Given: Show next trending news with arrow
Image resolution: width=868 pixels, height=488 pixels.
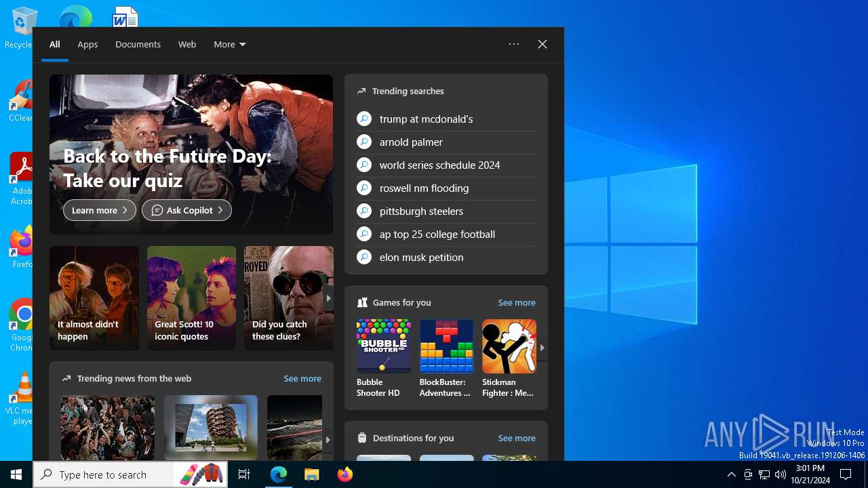Looking at the screenshot, I should [328, 439].
